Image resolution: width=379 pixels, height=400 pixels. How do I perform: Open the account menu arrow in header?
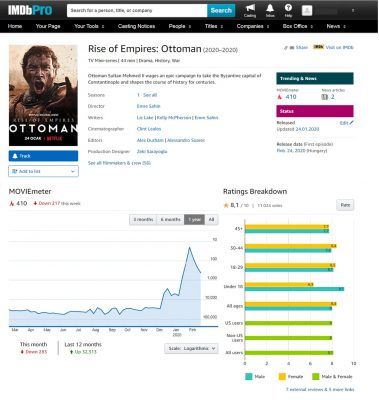(353, 10)
